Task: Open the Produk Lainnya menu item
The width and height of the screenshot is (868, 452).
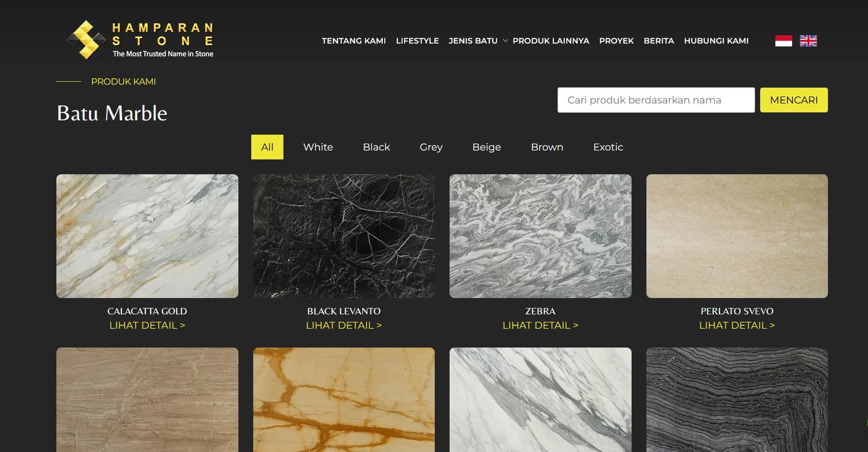Action: click(x=551, y=41)
